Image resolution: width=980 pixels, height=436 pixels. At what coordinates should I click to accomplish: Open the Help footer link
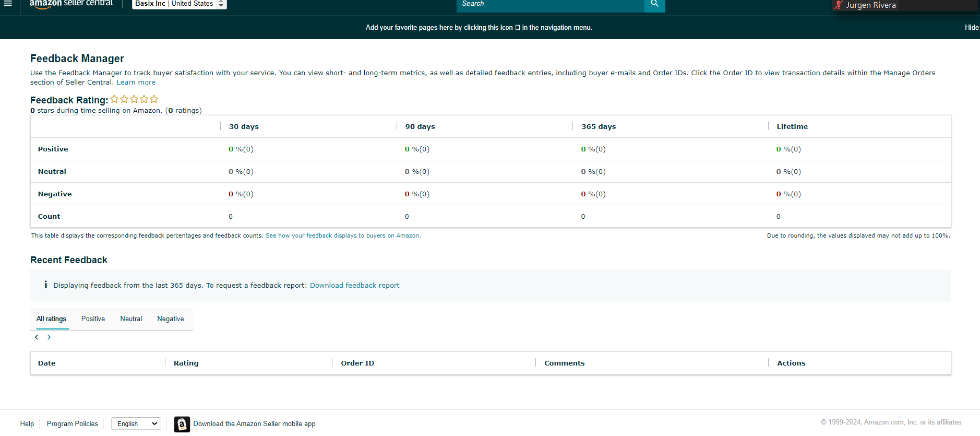[x=27, y=424]
